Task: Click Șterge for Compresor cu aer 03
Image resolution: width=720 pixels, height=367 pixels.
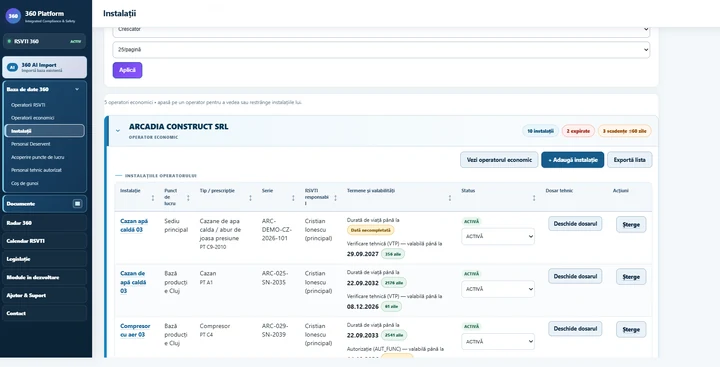Action: [631, 329]
